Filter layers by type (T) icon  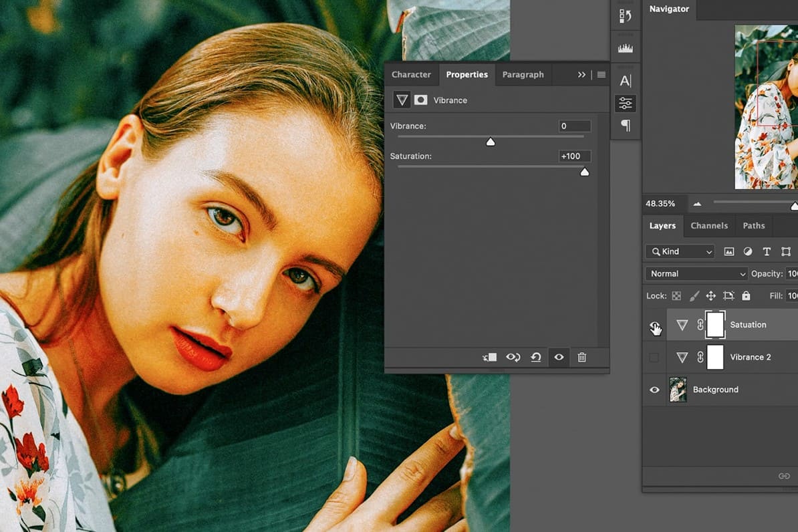(x=767, y=251)
